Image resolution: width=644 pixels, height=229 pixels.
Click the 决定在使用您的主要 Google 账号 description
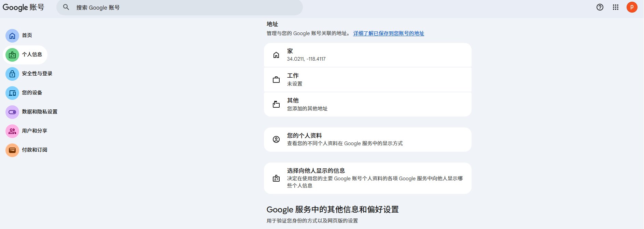pyautogui.click(x=375, y=182)
